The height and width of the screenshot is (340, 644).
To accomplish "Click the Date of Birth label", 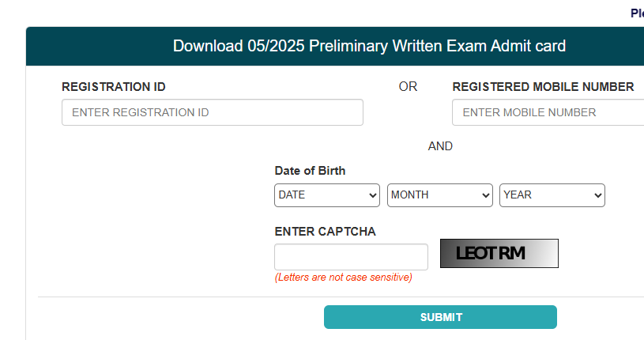I will pyautogui.click(x=310, y=171).
